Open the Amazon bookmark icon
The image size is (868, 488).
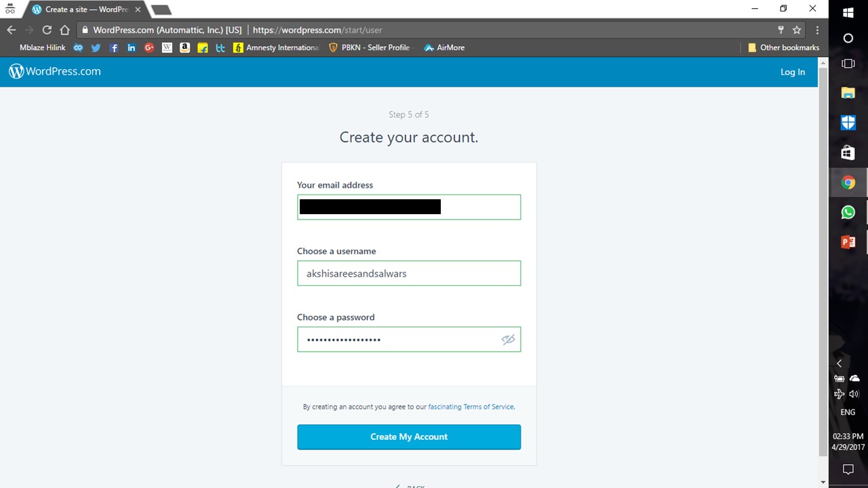[x=184, y=48]
